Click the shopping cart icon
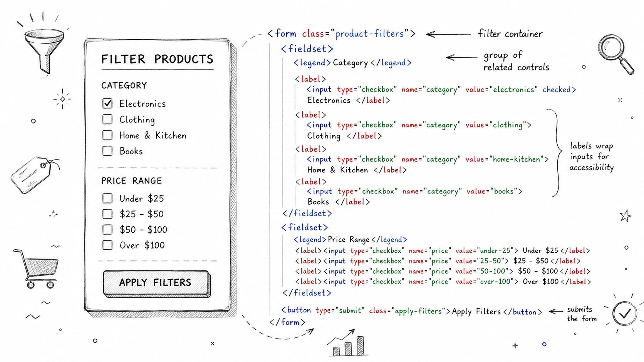644x362 pixels. coord(36,269)
